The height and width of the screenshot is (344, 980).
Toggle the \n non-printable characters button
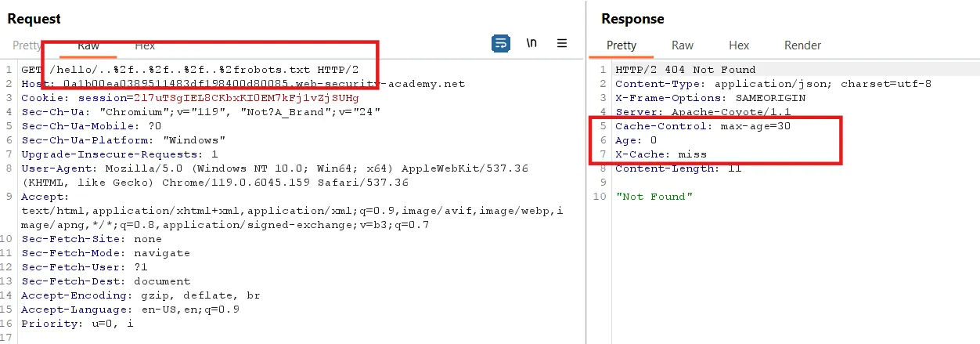[531, 44]
